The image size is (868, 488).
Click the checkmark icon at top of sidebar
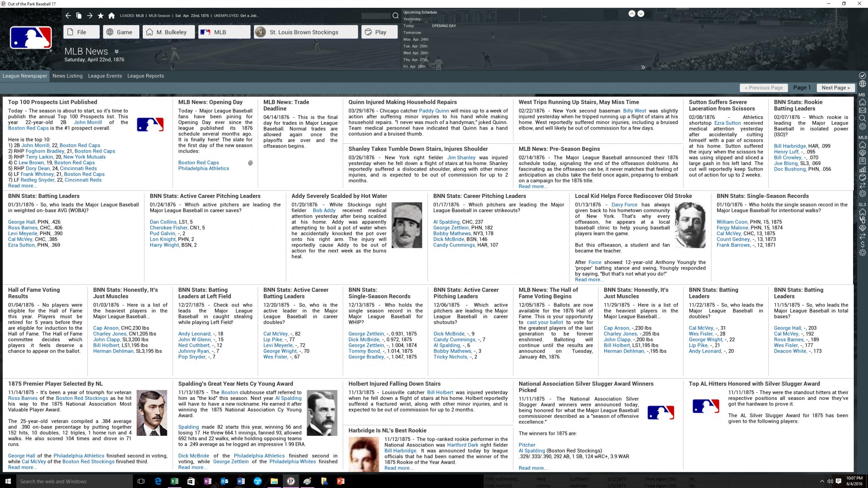pos(862,75)
